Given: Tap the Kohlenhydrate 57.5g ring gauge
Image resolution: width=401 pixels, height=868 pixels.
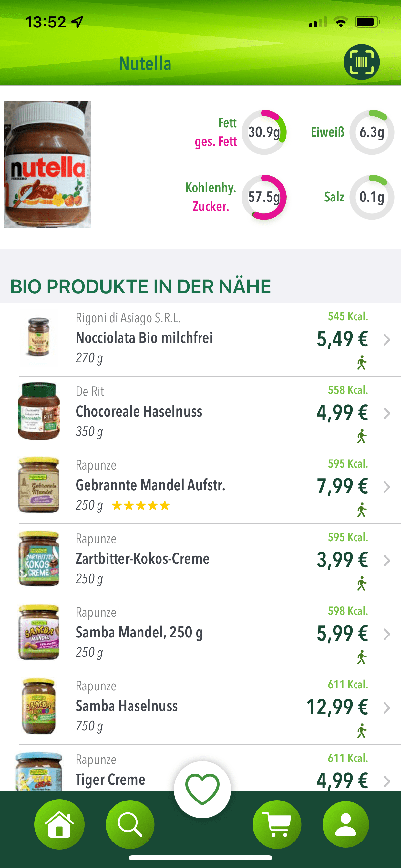Looking at the screenshot, I should tap(264, 197).
